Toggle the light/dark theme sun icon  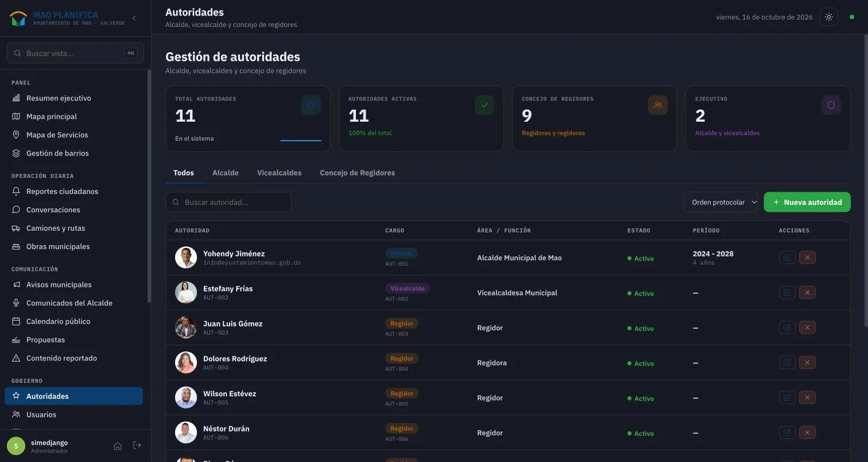pos(829,17)
